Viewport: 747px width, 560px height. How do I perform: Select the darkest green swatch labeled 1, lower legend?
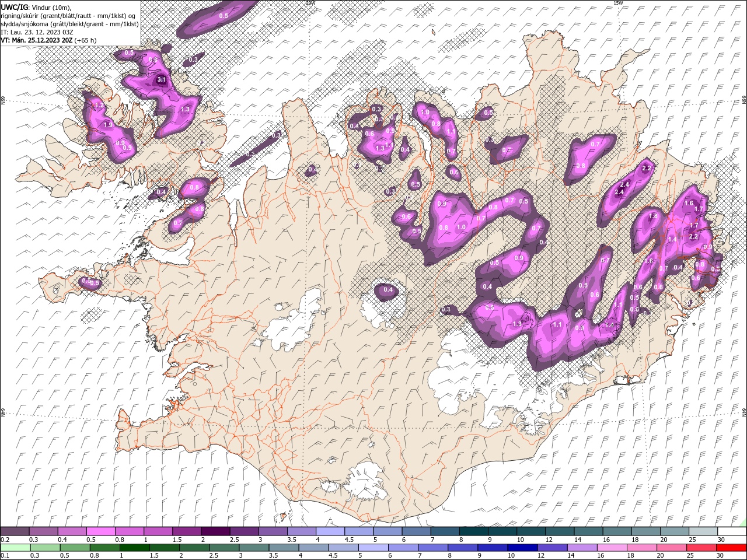[134, 548]
